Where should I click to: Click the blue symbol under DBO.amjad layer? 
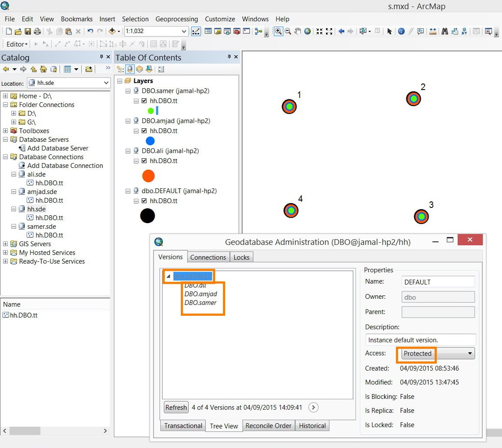click(x=150, y=140)
